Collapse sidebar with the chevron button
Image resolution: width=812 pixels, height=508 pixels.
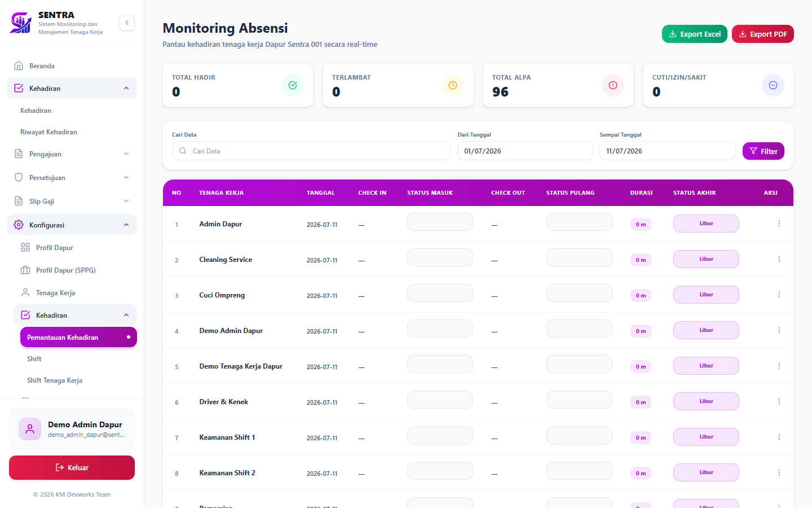(127, 23)
